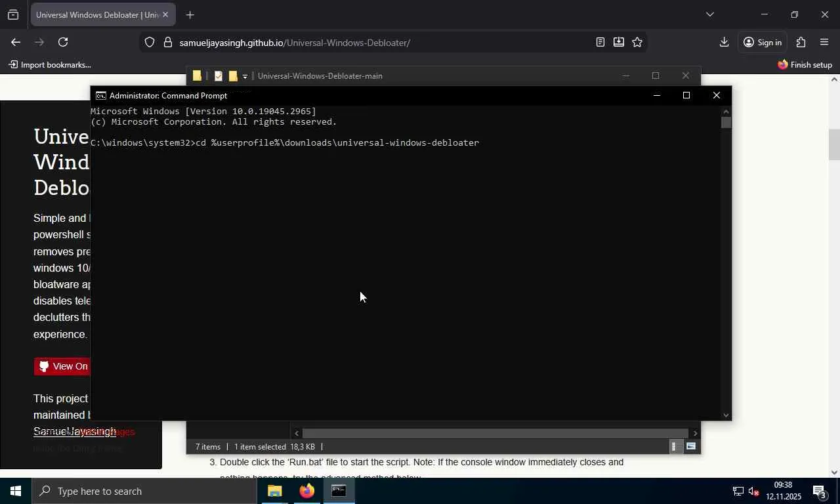Screen dimensions: 840x504
Task: Open the notification center icon
Action: (819, 491)
